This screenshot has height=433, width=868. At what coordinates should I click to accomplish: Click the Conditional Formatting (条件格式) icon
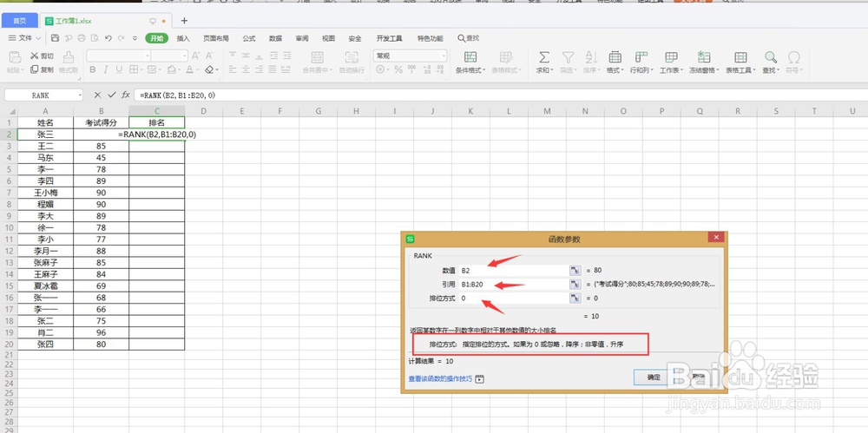click(x=470, y=57)
